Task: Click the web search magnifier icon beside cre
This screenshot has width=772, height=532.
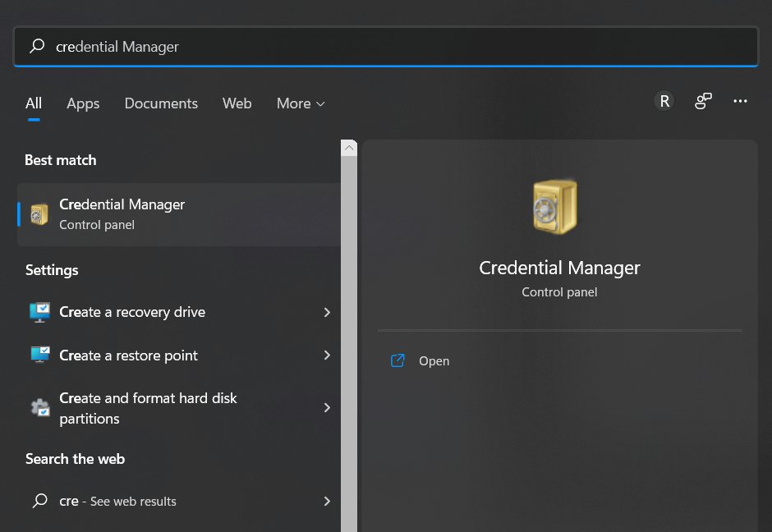Action: [x=40, y=501]
